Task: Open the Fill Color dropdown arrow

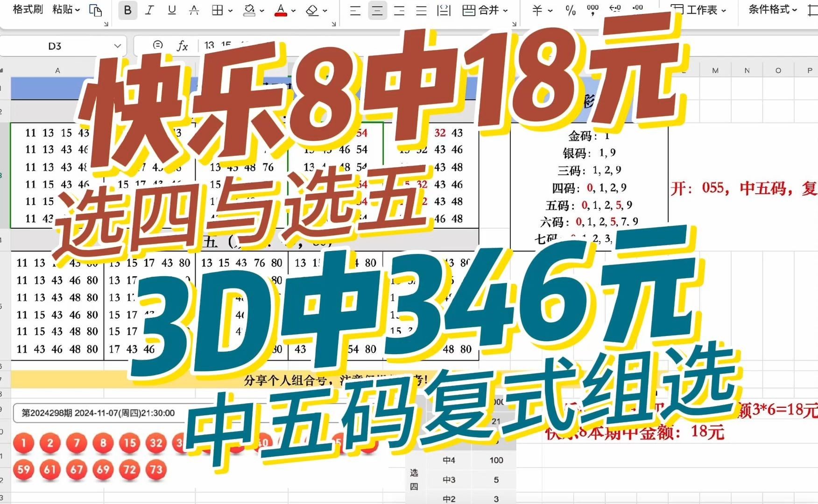Action: (x=262, y=10)
